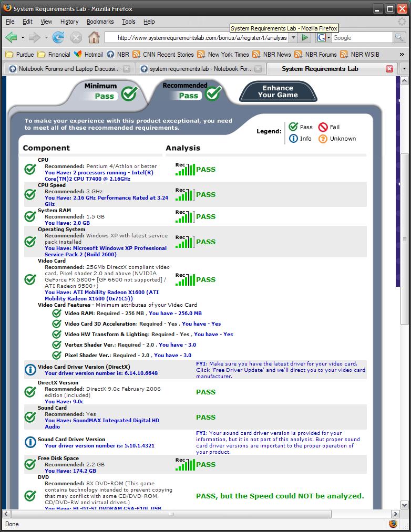Click the Google search magnifier icon
The height and width of the screenshot is (532, 411).
click(x=399, y=37)
